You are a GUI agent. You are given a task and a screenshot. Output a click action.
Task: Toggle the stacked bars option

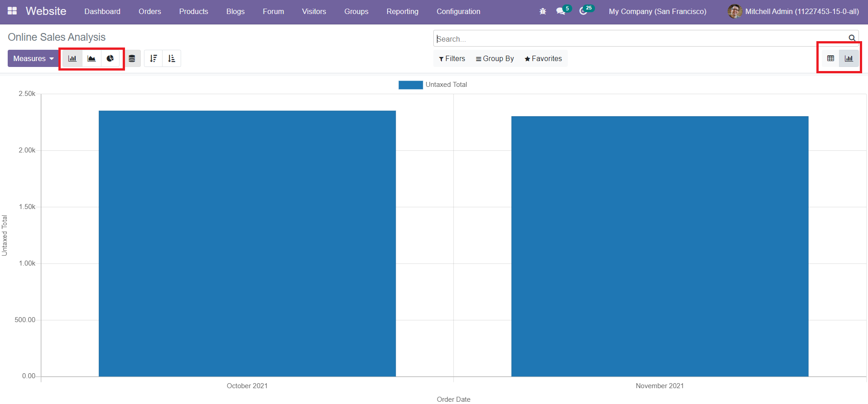click(132, 58)
